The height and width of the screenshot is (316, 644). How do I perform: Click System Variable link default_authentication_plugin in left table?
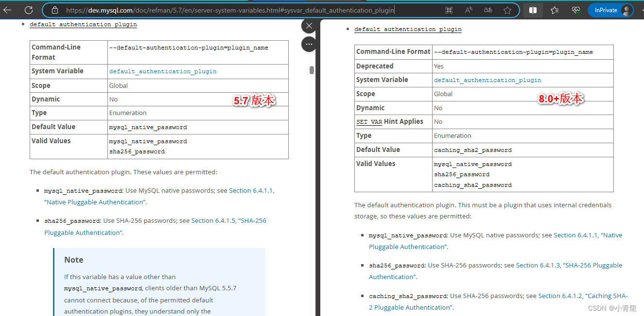point(163,71)
